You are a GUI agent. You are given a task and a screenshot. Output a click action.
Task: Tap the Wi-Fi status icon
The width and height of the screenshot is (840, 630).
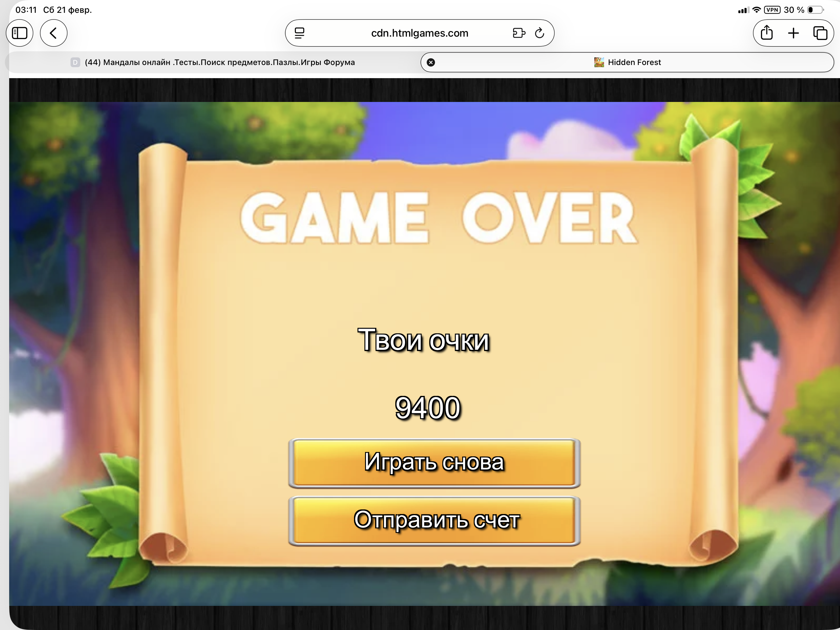(756, 10)
